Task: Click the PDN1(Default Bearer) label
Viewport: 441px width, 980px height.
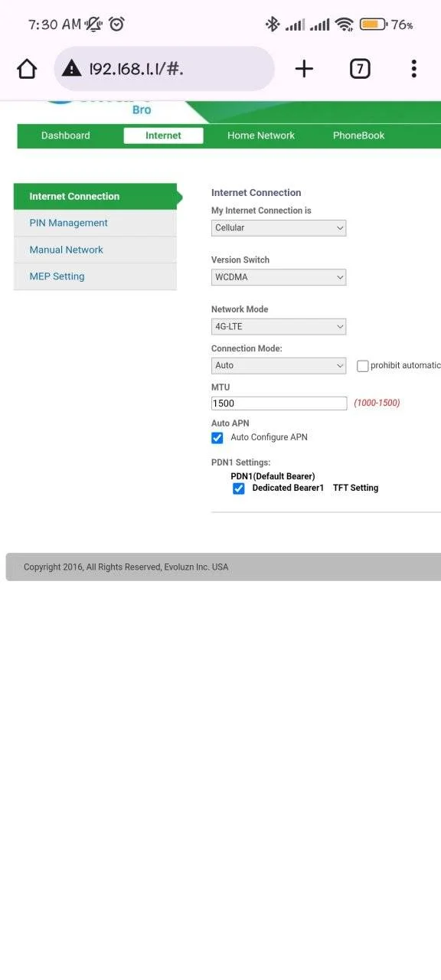Action: 273,476
